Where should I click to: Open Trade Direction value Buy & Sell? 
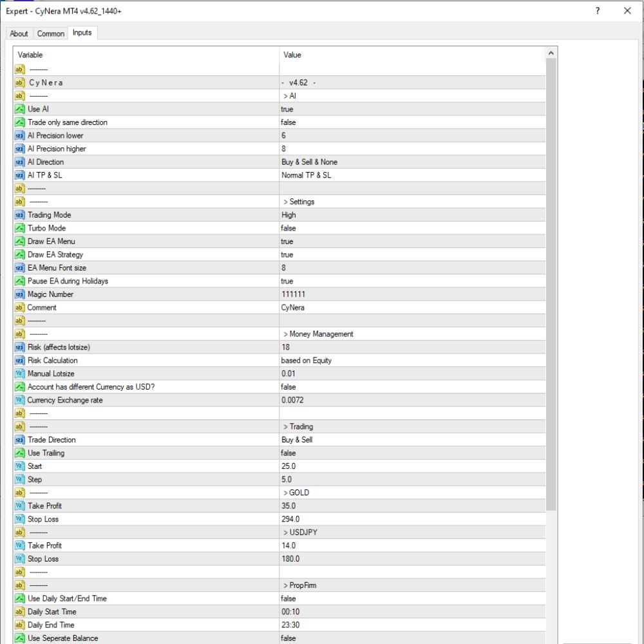click(x=412, y=440)
